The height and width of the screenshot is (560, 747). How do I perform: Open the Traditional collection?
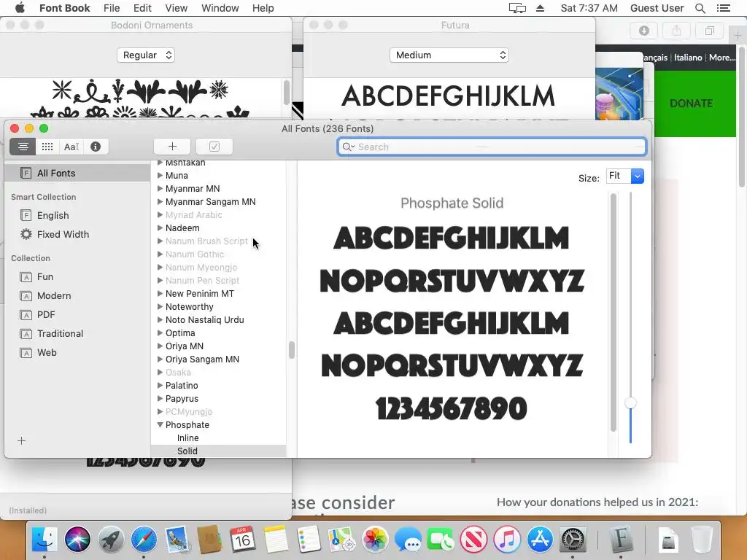tap(60, 333)
